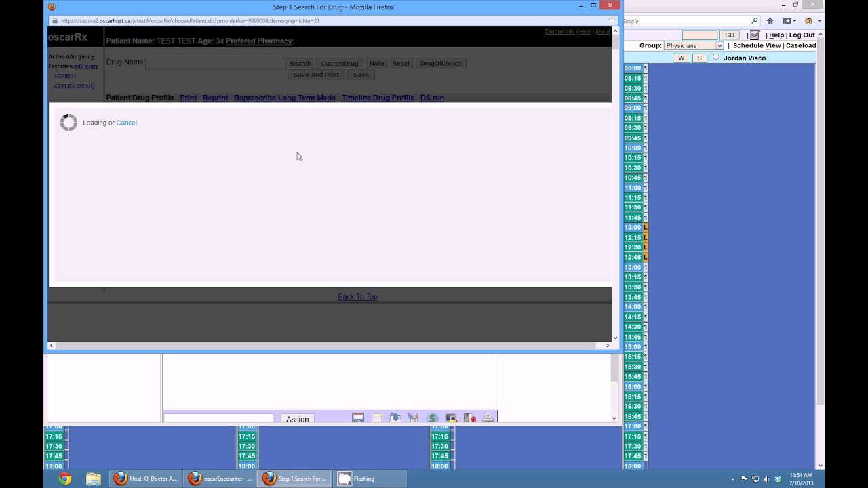
Task: Open the Timeline Drug Profile link
Action: click(x=378, y=98)
